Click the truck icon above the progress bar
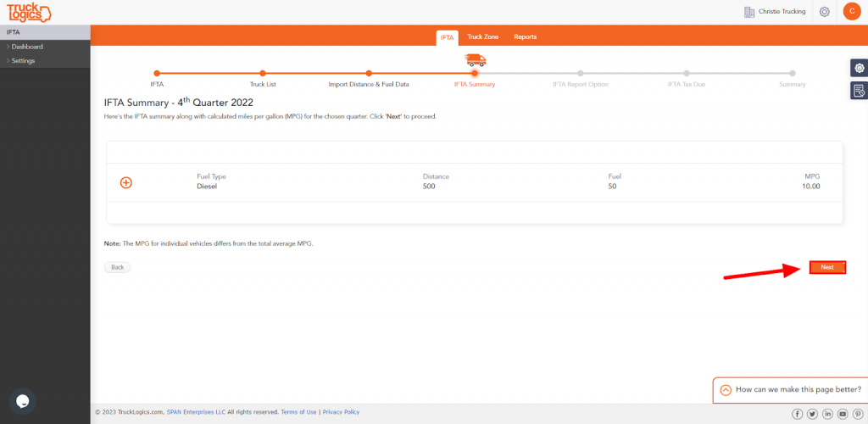Screen dimensions: 868x424 476,60
